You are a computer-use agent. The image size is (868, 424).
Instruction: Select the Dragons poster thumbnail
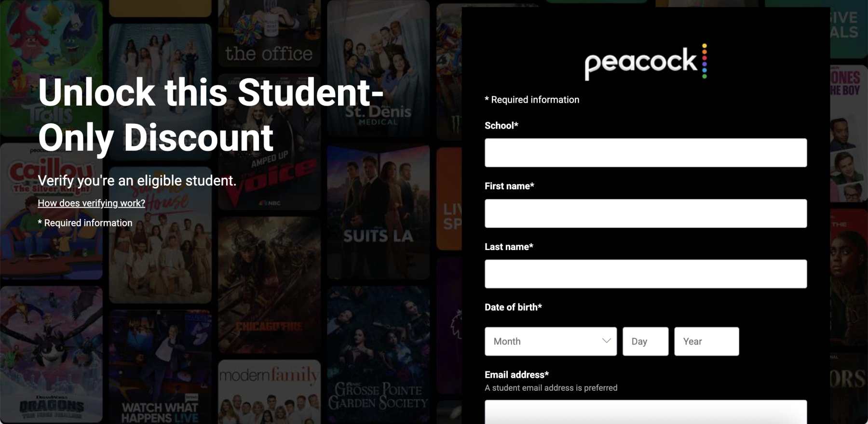[x=51, y=354]
